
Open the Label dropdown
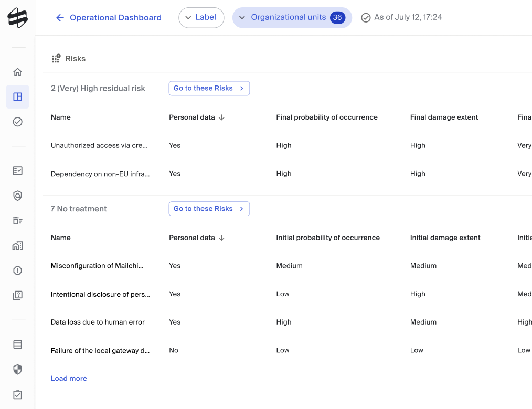click(x=201, y=18)
